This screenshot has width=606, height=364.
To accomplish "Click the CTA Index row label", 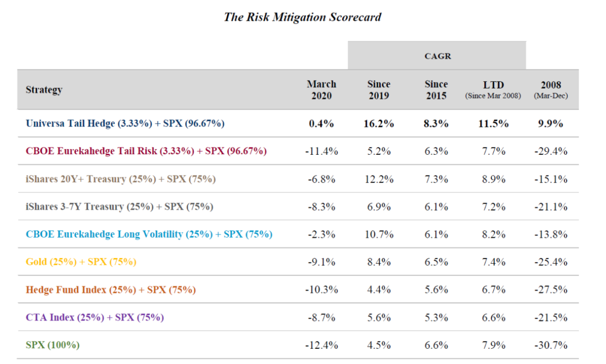I will pos(95,317).
